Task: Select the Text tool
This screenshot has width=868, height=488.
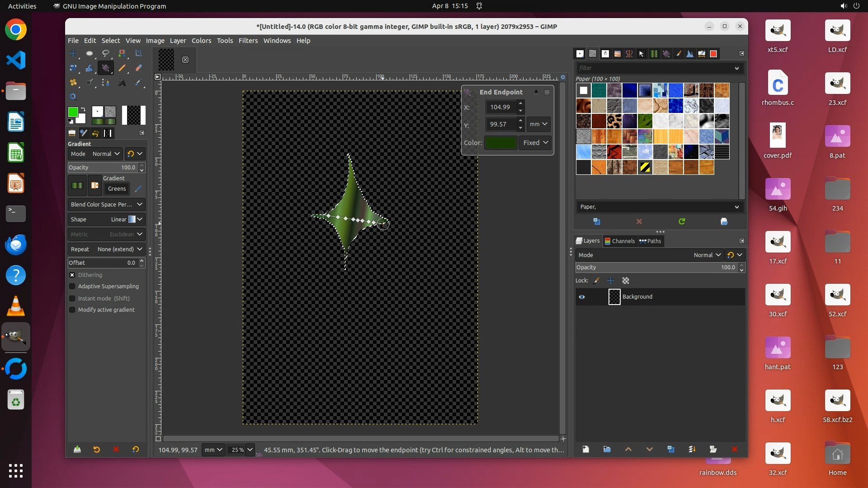Action: pyautogui.click(x=122, y=83)
